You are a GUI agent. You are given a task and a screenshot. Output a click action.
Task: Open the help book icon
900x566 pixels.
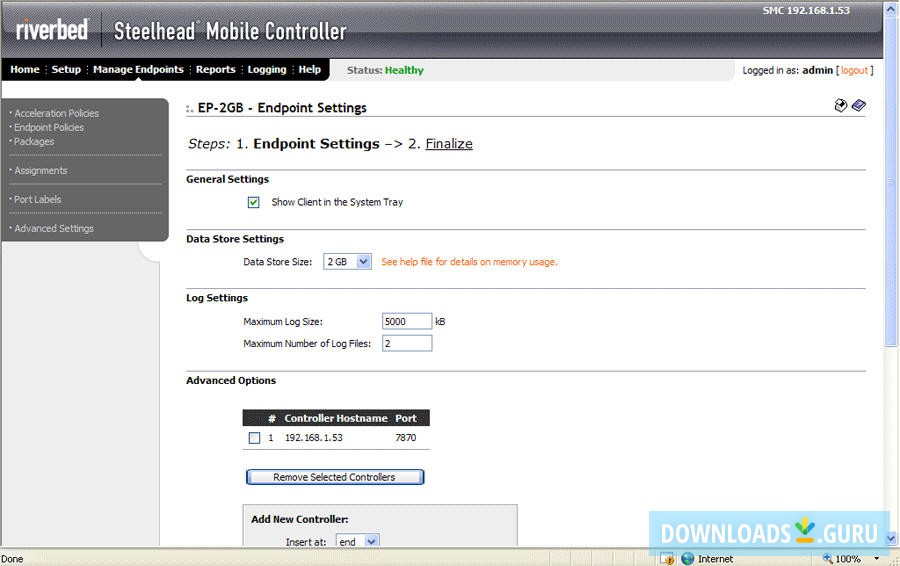click(x=859, y=106)
